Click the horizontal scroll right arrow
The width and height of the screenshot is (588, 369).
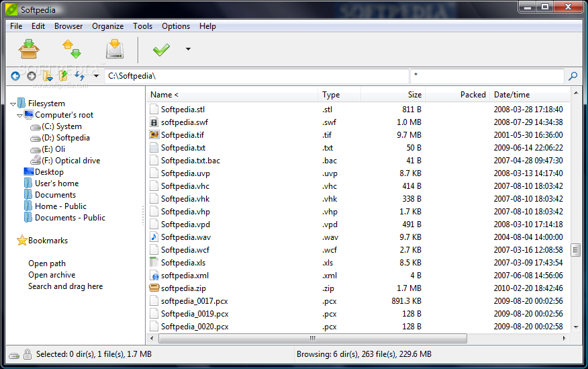click(564, 338)
